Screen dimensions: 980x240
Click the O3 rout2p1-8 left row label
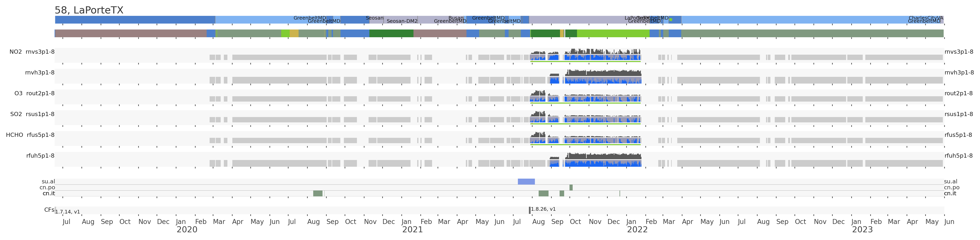point(34,93)
